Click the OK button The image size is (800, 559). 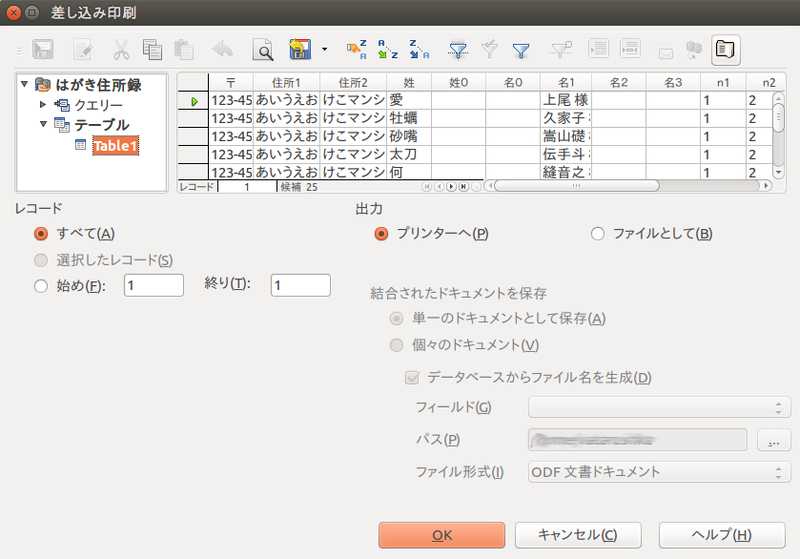click(442, 535)
